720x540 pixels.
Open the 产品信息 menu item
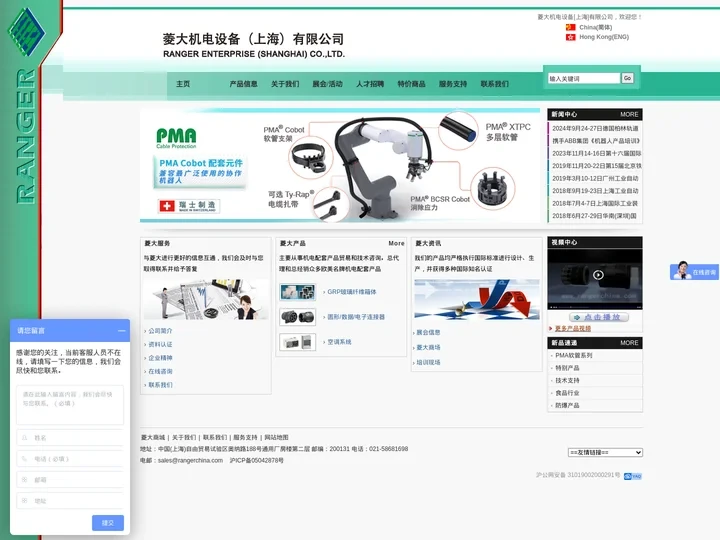coord(243,84)
